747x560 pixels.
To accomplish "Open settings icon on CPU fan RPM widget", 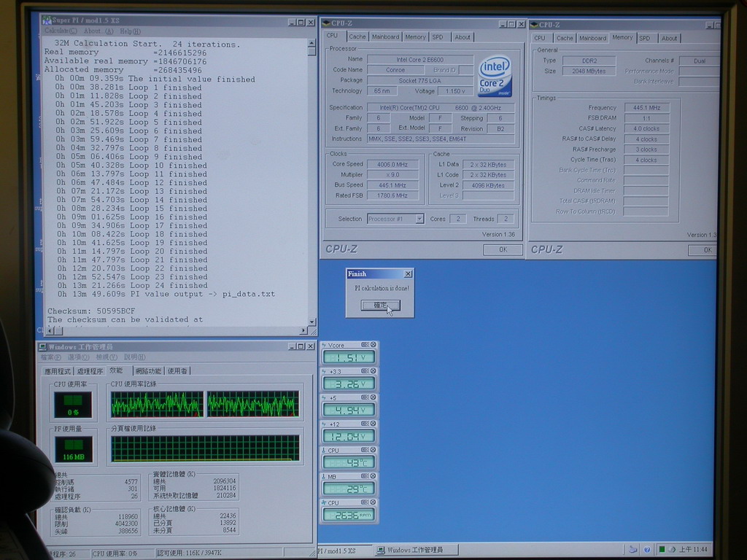I will [365, 502].
